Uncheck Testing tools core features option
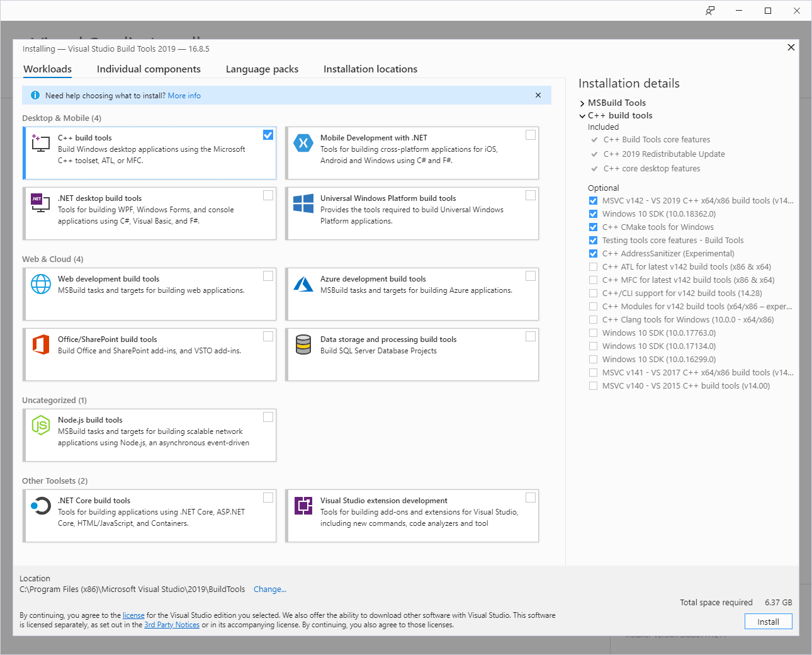 (593, 241)
